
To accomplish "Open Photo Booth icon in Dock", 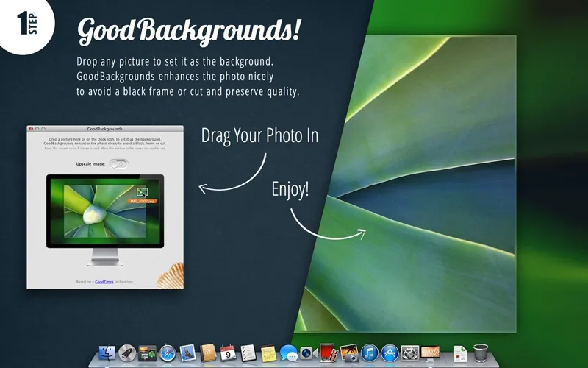I will pyautogui.click(x=329, y=353).
